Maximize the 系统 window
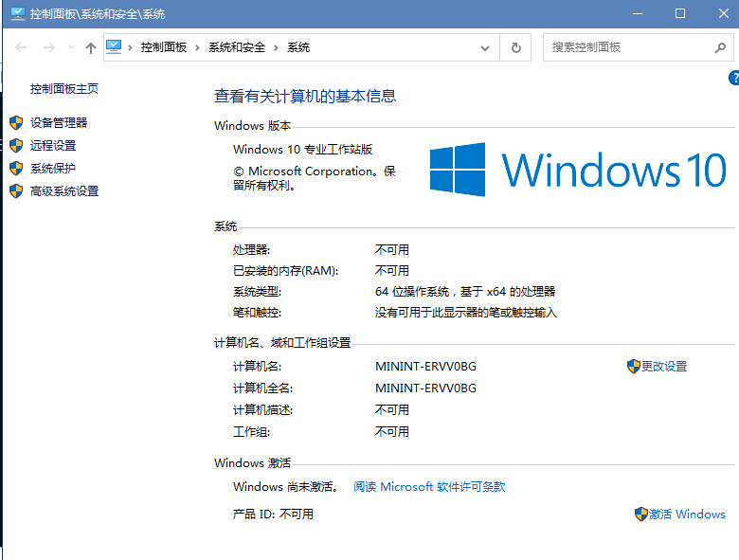This screenshot has width=739, height=560. [x=680, y=13]
